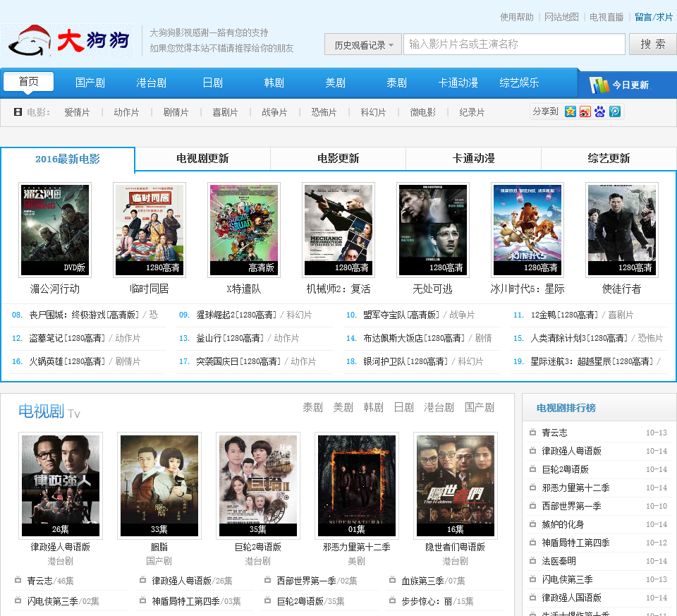Open the 历史观看记录 dropdown
The width and height of the screenshot is (677, 616).
363,44
